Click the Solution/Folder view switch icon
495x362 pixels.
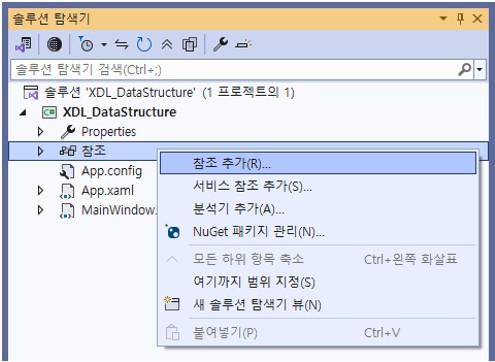23,44
